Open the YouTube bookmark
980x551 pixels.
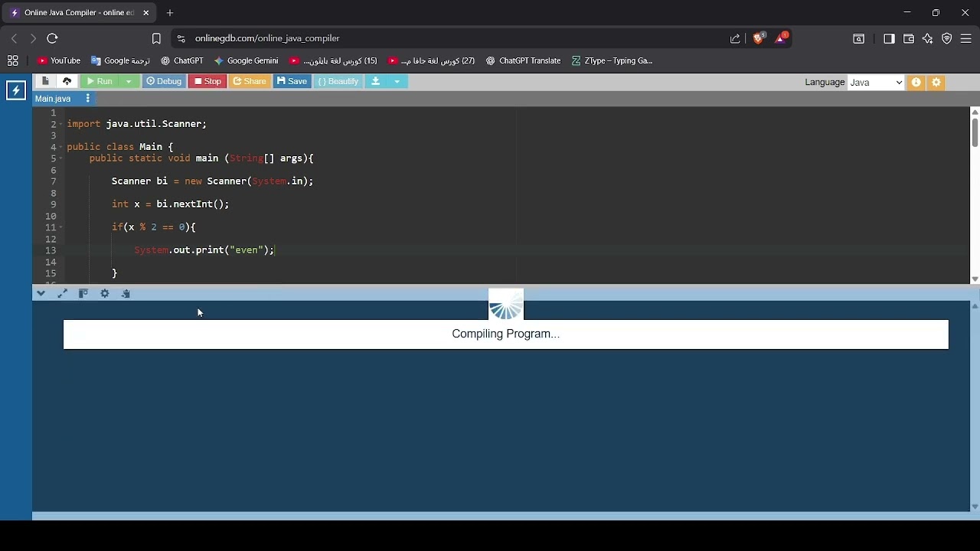tap(59, 60)
